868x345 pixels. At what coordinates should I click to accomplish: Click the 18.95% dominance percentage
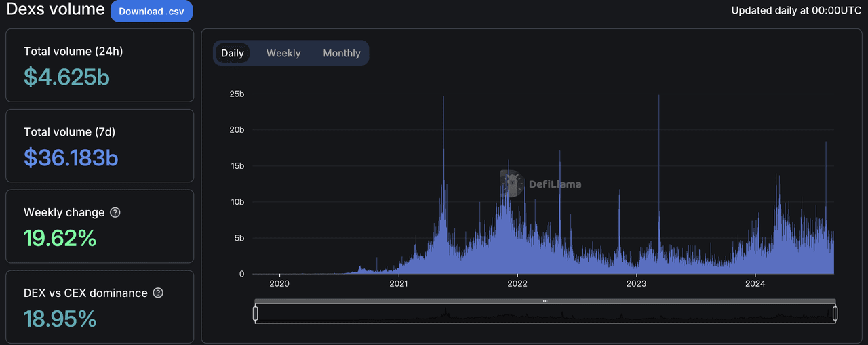click(60, 319)
